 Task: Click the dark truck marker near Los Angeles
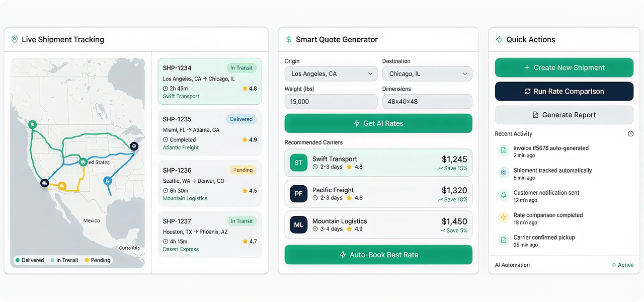pyautogui.click(x=45, y=184)
